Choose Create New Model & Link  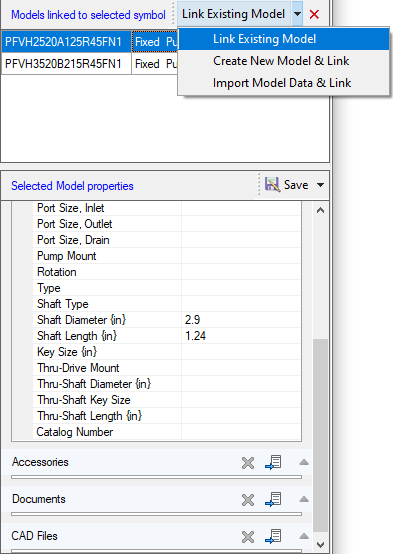pos(281,61)
